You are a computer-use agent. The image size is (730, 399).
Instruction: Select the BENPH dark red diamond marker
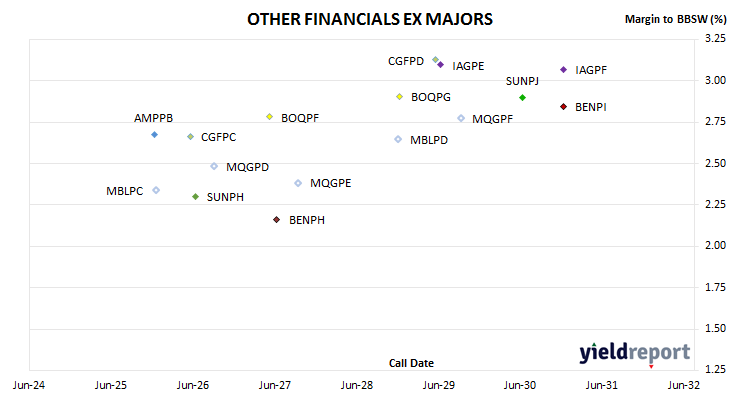277,219
